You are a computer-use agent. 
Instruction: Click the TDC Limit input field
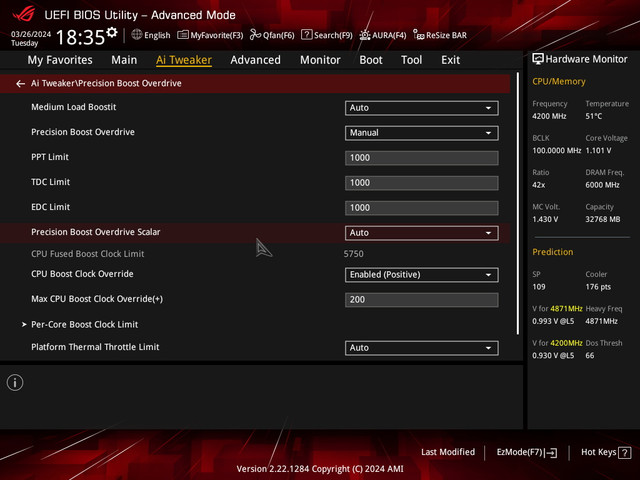(x=422, y=183)
